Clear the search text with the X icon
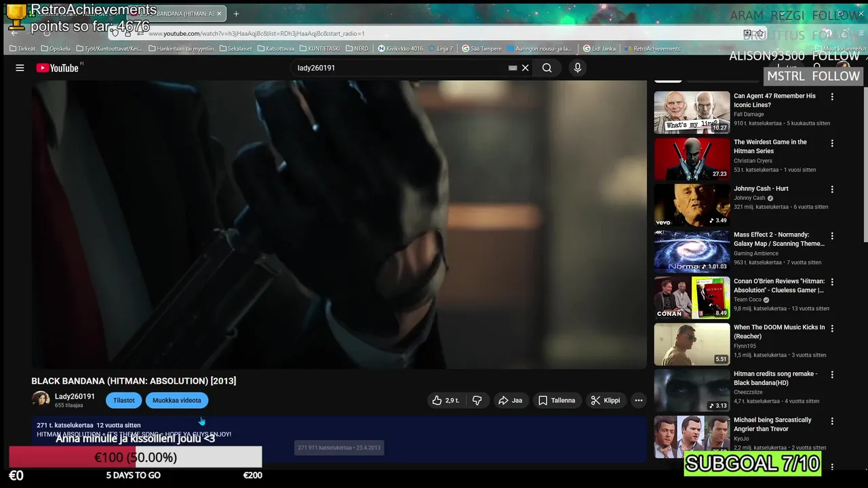 525,68
